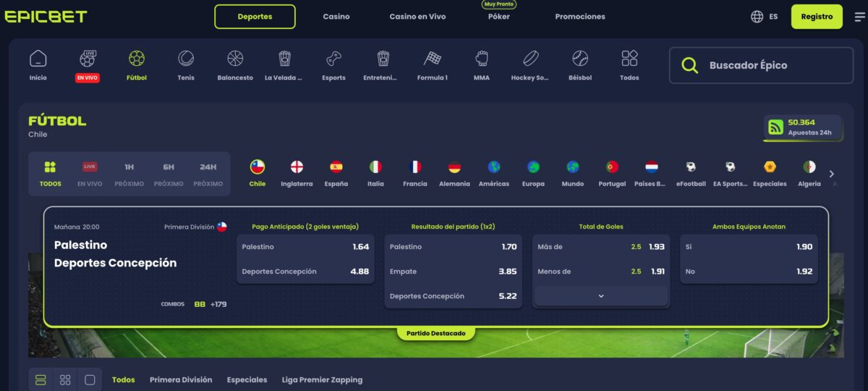Viewport: 868px width, 391px height.
Task: Open the Promociones tab
Action: click(x=580, y=17)
